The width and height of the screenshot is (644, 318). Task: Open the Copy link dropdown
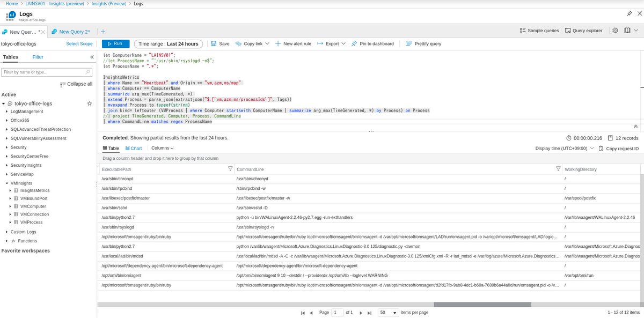coord(252,43)
